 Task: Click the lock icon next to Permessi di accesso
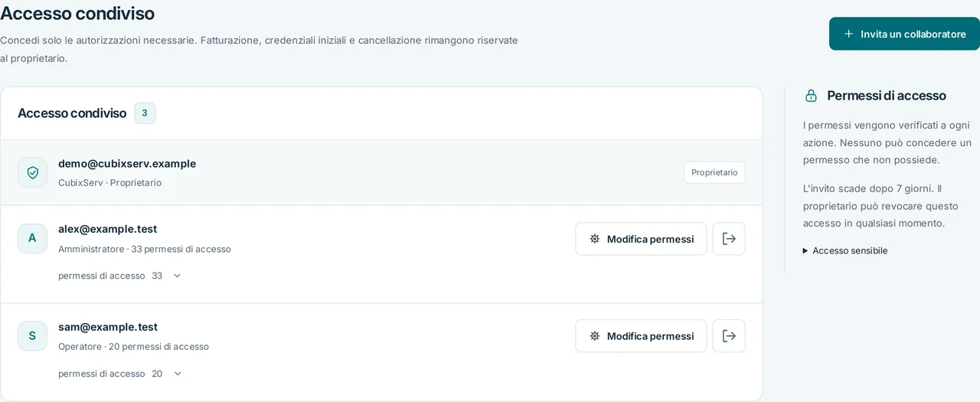coord(811,96)
